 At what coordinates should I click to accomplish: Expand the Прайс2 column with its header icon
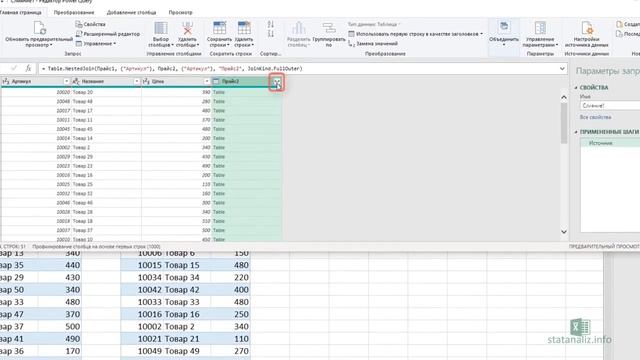click(277, 82)
